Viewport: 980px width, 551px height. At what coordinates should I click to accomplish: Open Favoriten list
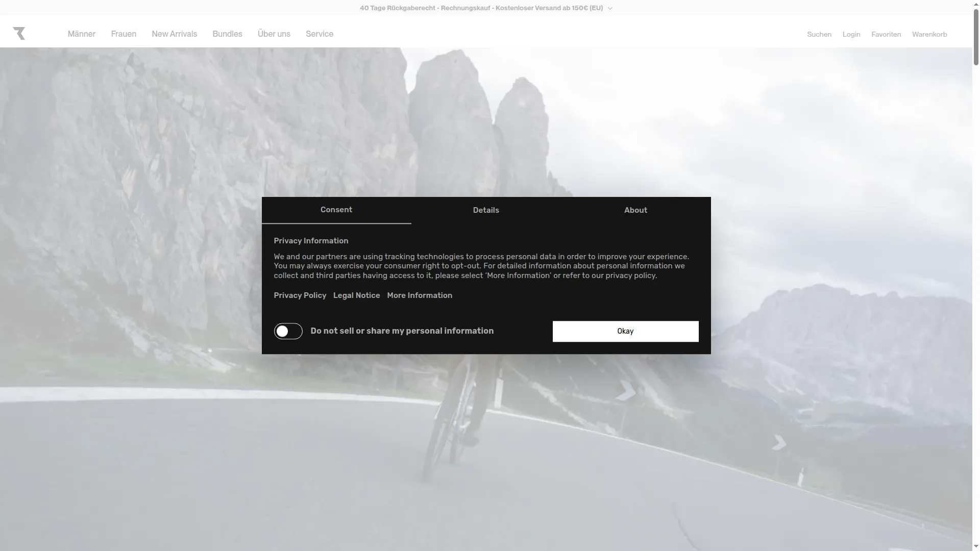point(886,34)
